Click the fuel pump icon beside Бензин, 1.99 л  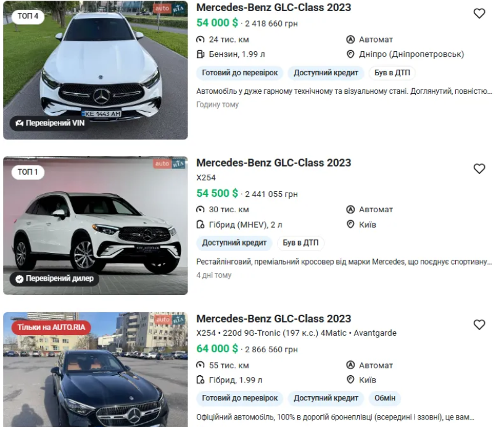click(200, 54)
